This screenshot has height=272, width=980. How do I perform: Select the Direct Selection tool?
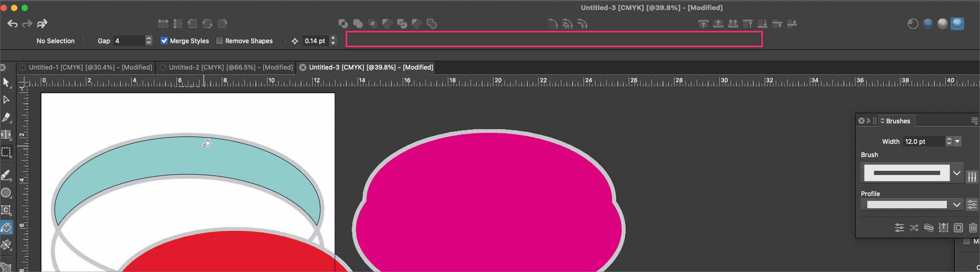[6, 100]
